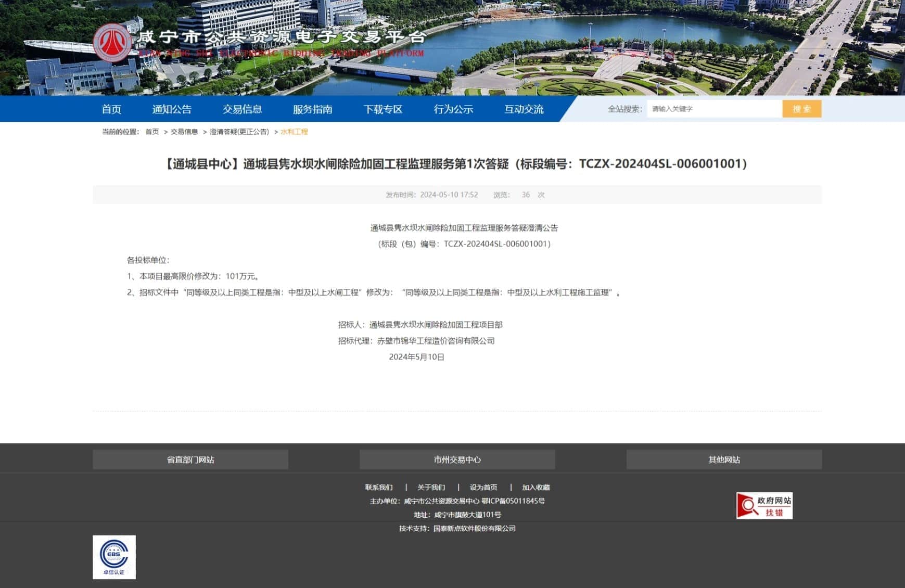Expand the 其他网站 links list
The image size is (905, 588).
(x=724, y=459)
